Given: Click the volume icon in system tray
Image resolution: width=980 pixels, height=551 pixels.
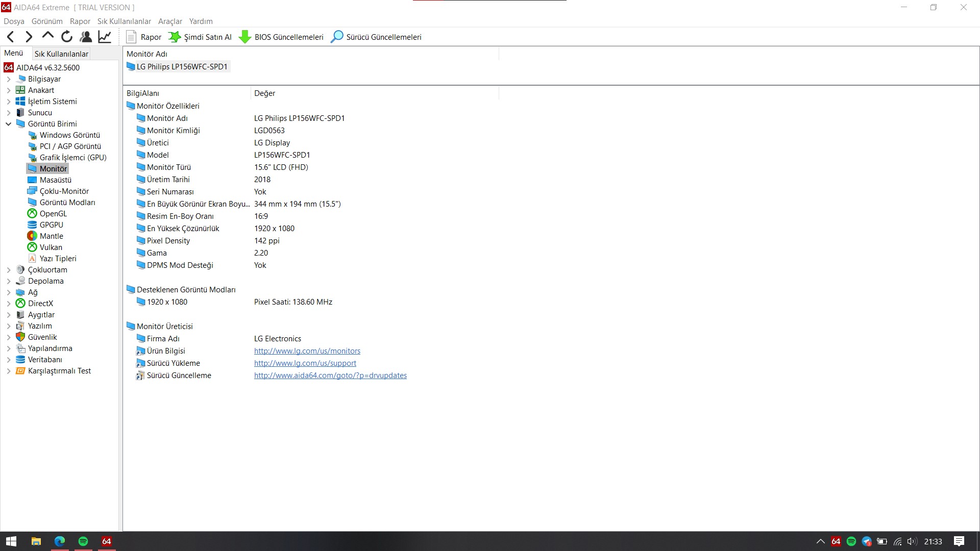Looking at the screenshot, I should (912, 541).
